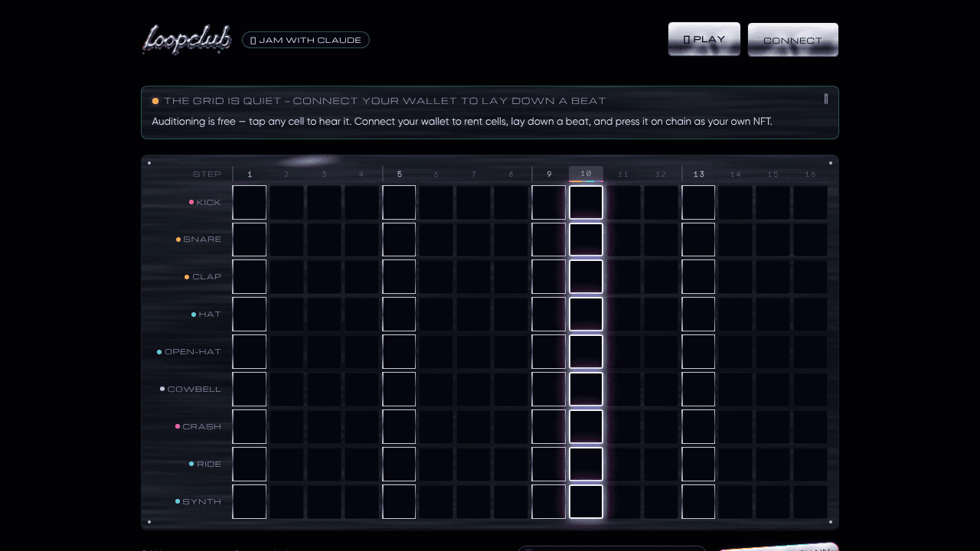Toggle Synth cell at step 13
Viewport: 980px width, 551px height.
[x=698, y=502]
